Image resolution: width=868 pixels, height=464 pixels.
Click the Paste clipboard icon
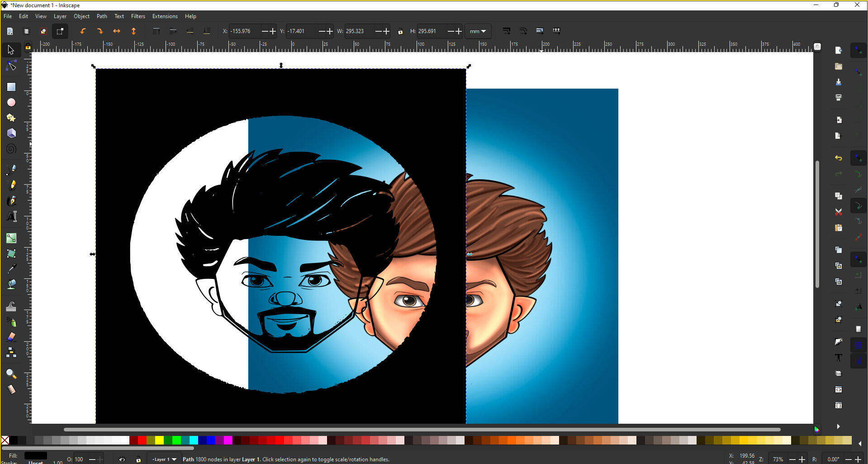click(x=838, y=228)
